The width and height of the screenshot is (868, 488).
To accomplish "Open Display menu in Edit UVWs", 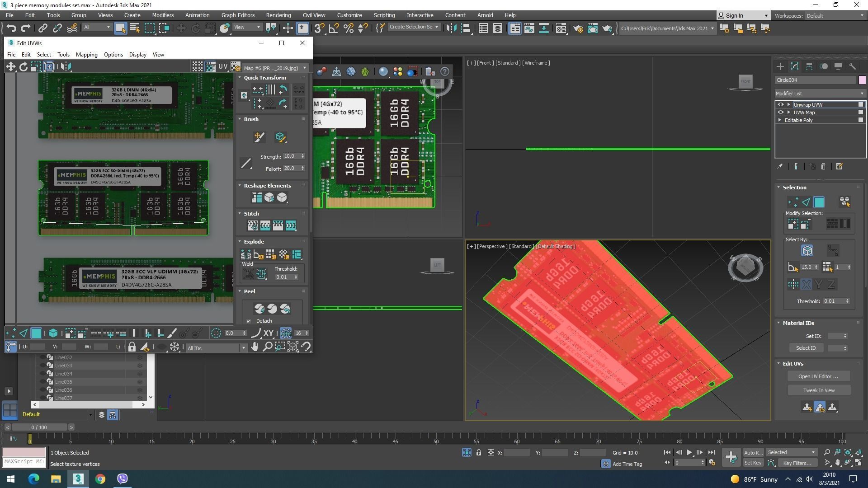I will tap(137, 55).
